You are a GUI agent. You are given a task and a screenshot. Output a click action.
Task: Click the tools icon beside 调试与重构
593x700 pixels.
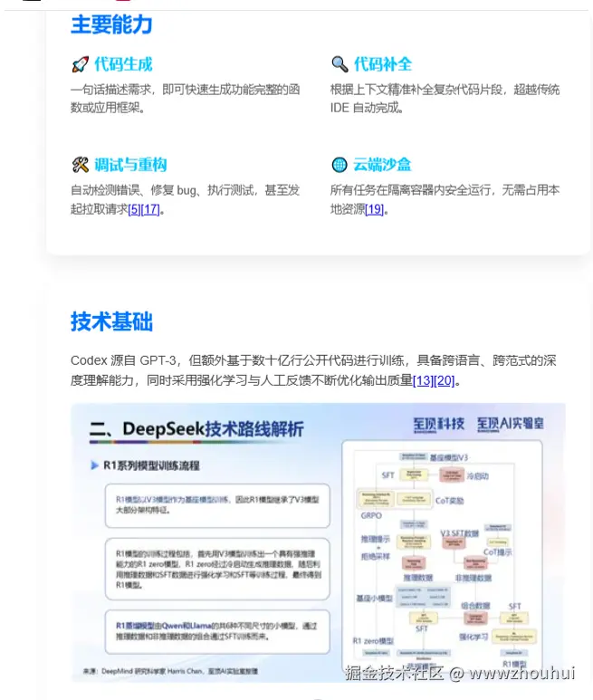81,165
